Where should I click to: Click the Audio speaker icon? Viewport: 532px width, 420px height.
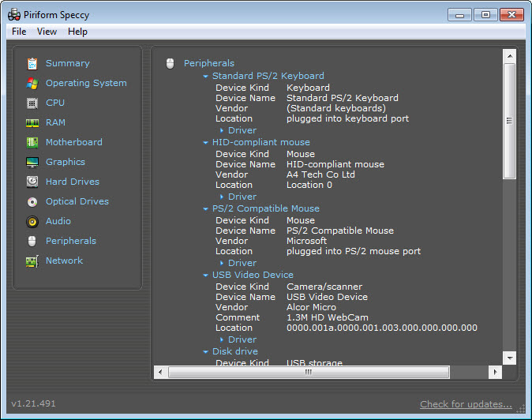[32, 222]
